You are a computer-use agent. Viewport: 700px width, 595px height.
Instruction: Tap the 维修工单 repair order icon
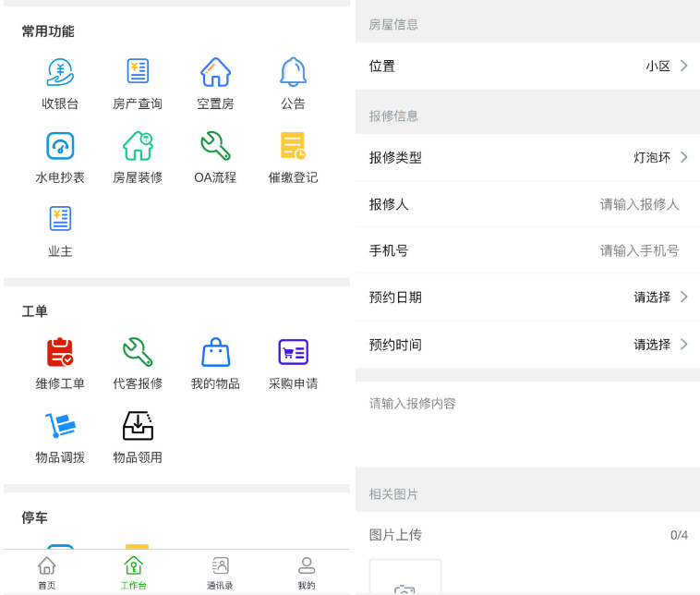point(60,353)
